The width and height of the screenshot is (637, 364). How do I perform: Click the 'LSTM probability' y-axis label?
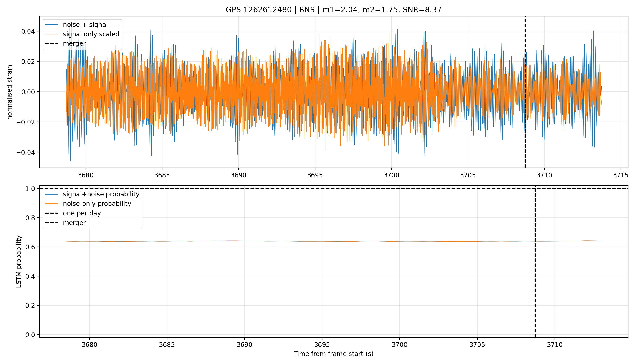click(x=19, y=261)
